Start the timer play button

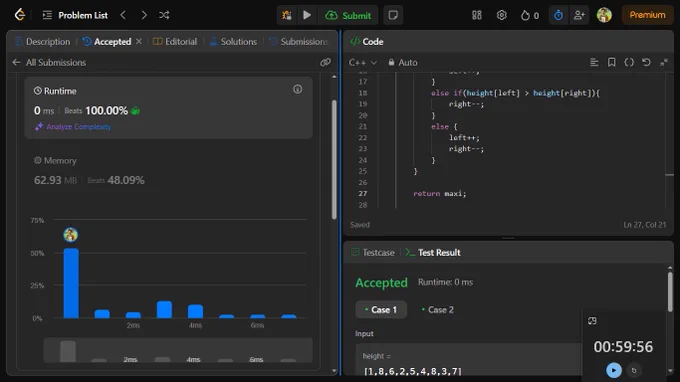613,370
